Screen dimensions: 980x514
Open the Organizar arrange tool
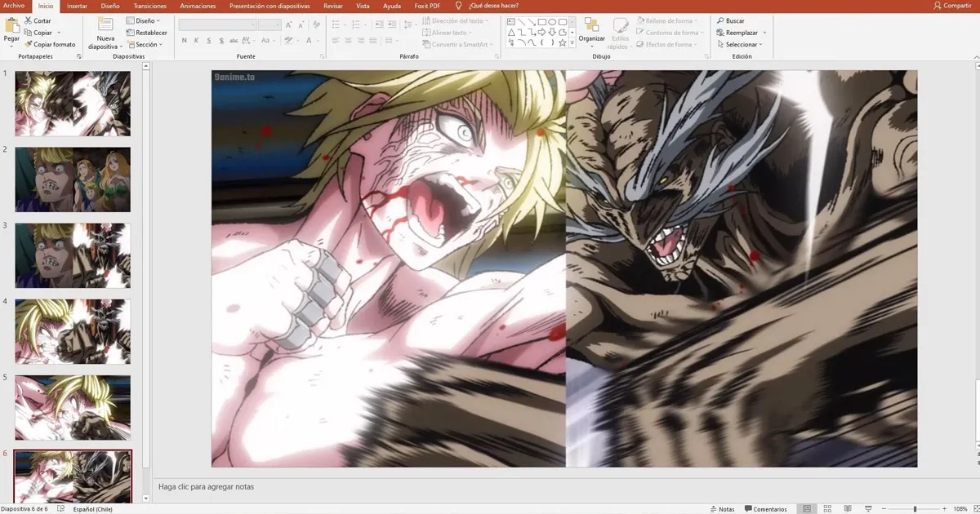(x=592, y=31)
